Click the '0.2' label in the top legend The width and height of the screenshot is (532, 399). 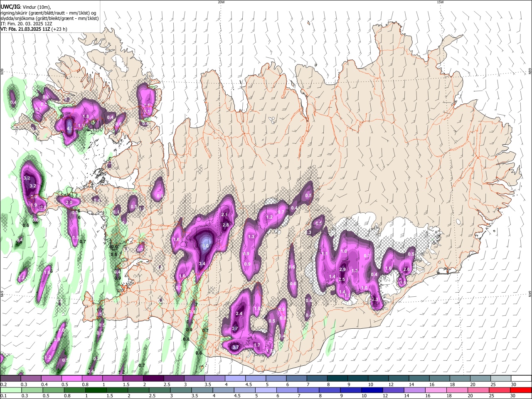3,384
